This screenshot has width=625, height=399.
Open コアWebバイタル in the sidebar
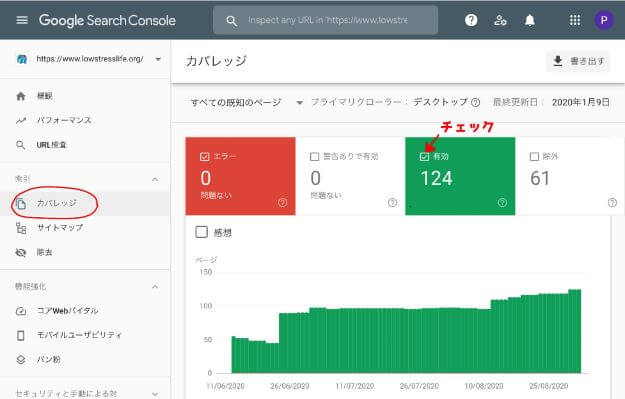point(85,311)
